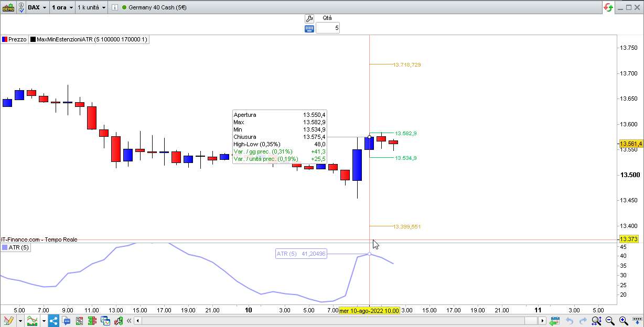Click the red-green arrows icon at top right
The width and height of the screenshot is (644, 327).
(608, 7)
